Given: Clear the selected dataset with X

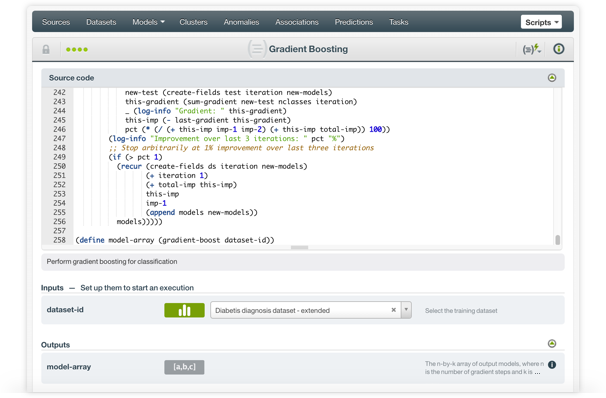Looking at the screenshot, I should click(x=393, y=310).
